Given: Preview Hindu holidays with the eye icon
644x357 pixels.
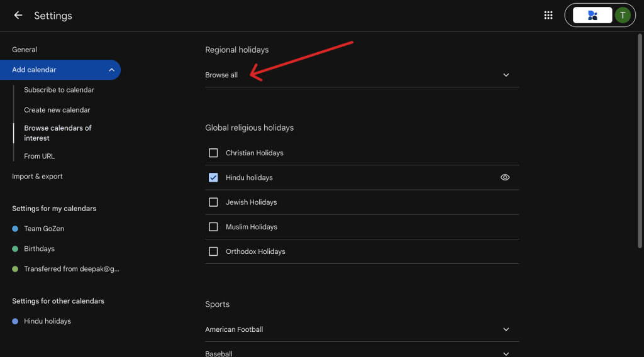Looking at the screenshot, I should [x=505, y=177].
